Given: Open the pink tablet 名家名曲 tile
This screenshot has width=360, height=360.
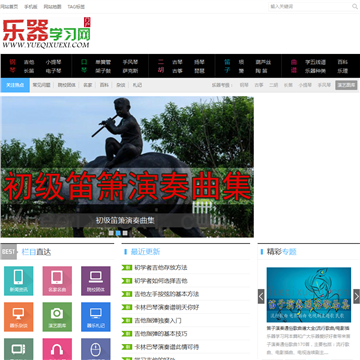Looking at the screenshot, I should (57, 281).
